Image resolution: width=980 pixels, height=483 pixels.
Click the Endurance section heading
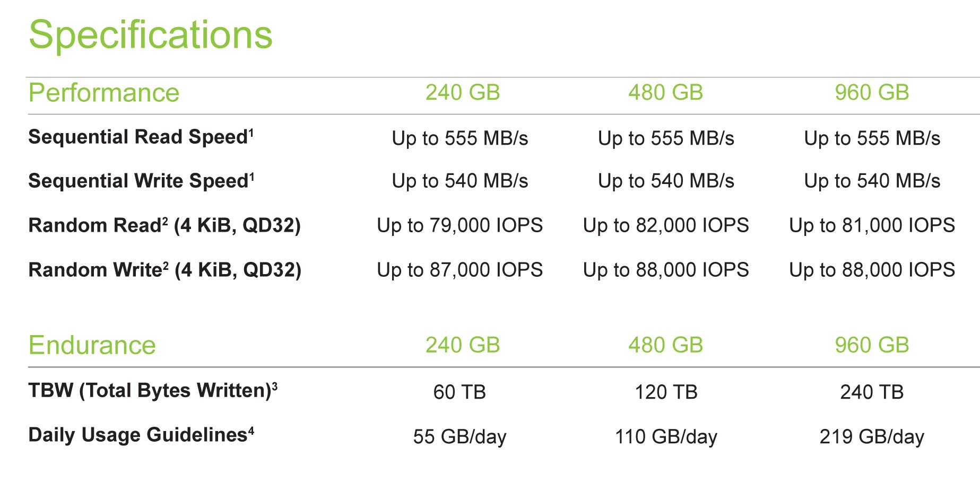pyautogui.click(x=92, y=345)
